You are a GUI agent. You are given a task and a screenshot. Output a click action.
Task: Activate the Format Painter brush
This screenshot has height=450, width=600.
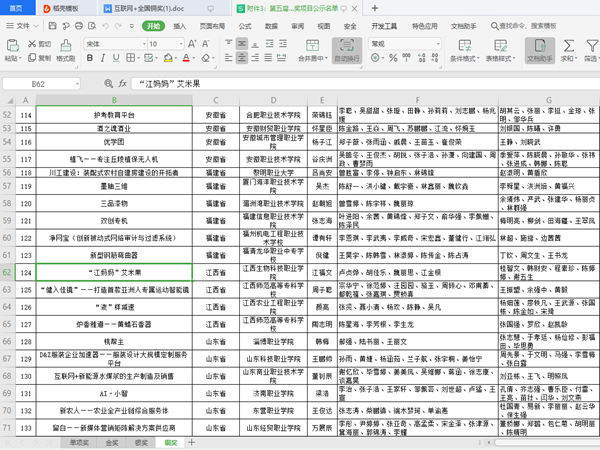[x=66, y=50]
